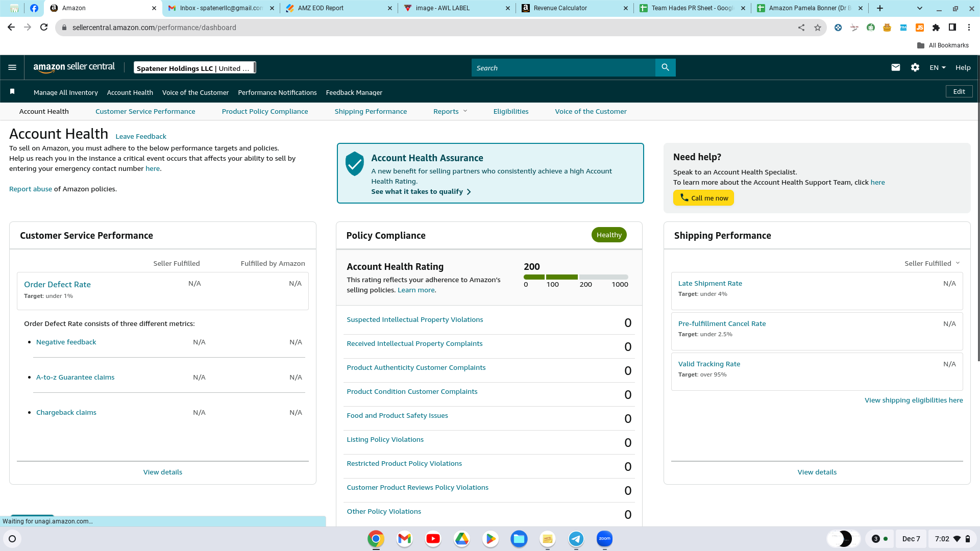Open the Order Defect Rate link
The image size is (980, 551).
(x=57, y=285)
